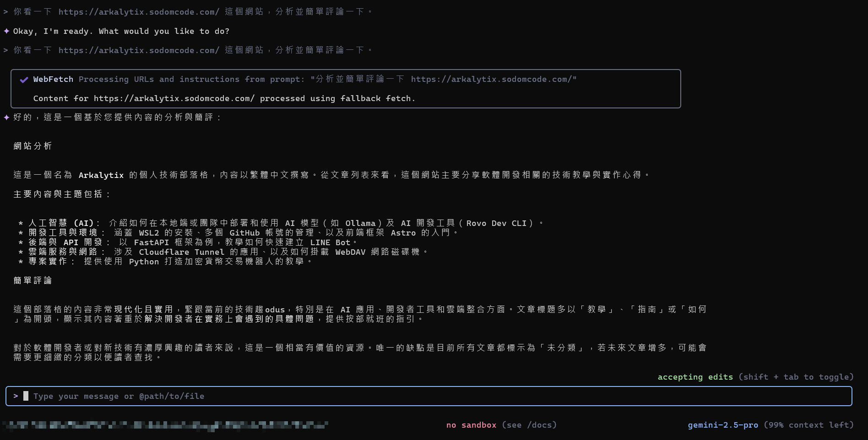This screenshot has width=868, height=440.
Task: Click the WebFetch checkmark icon
Action: [x=24, y=80]
